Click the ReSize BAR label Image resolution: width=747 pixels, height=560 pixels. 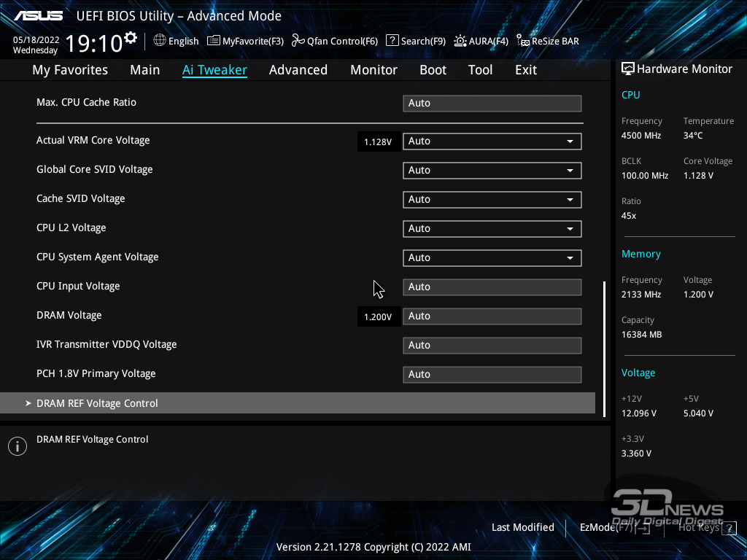(555, 41)
